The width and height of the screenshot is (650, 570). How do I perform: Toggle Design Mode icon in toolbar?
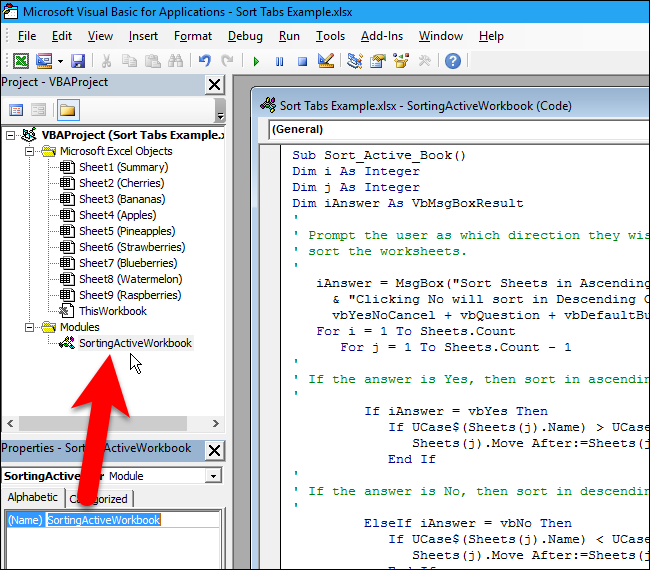pyautogui.click(x=324, y=61)
